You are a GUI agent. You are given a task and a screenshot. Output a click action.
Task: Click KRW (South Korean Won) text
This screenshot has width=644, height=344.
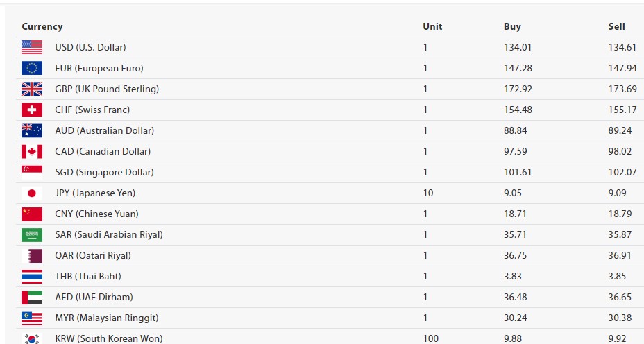tap(109, 338)
